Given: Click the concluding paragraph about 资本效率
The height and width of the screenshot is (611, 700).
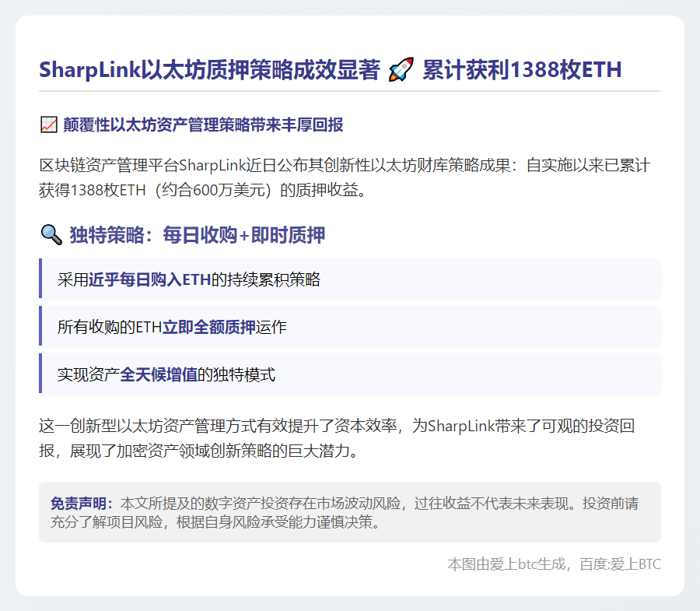Looking at the screenshot, I should pos(338,437).
